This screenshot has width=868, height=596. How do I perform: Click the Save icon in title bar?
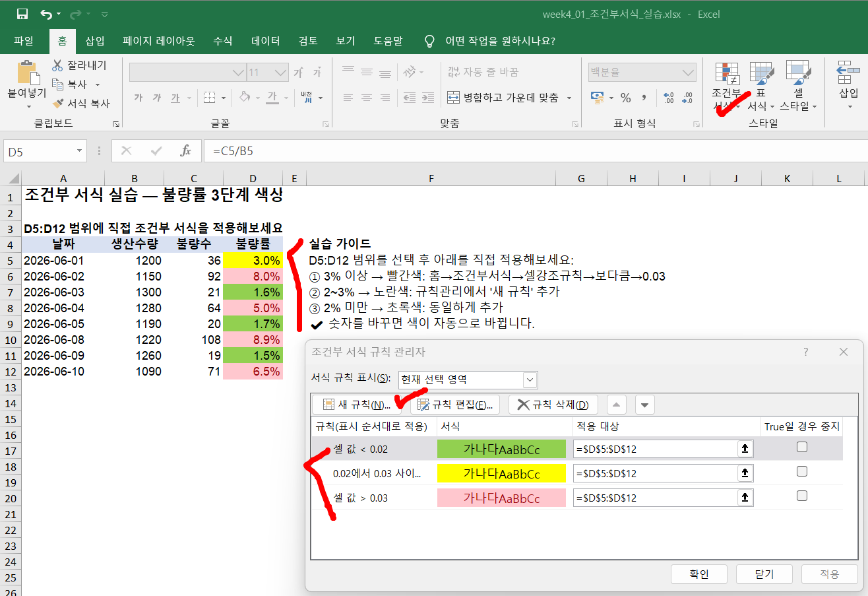point(22,14)
